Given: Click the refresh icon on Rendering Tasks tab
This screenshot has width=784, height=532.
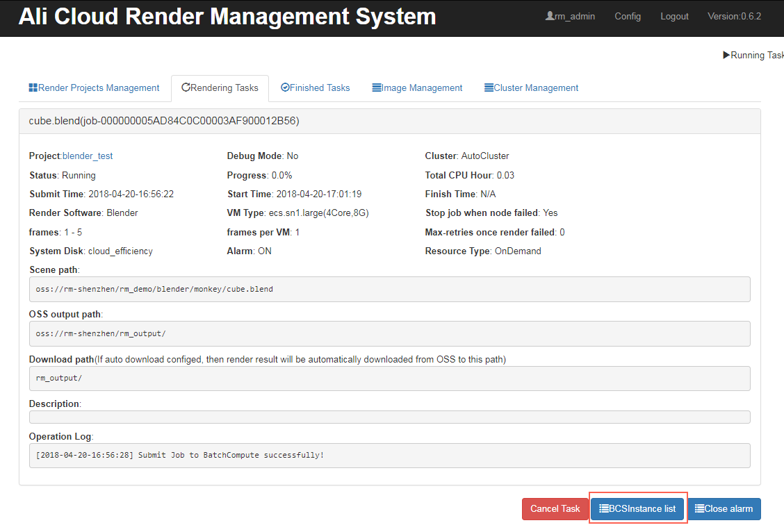Looking at the screenshot, I should pos(186,88).
